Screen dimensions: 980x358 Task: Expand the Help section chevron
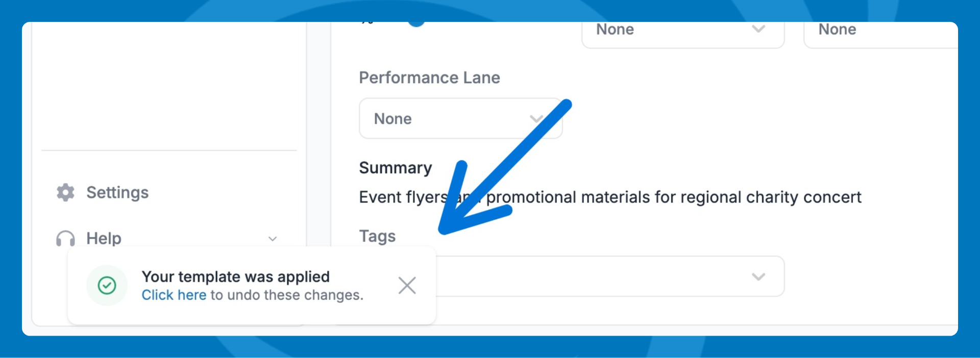(x=273, y=239)
